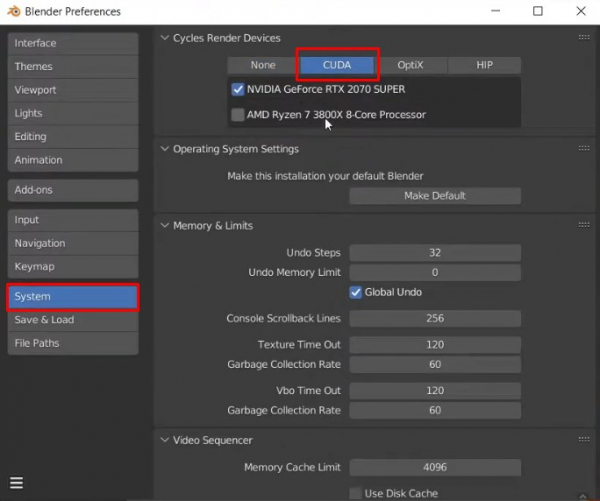This screenshot has height=501, width=600.
Task: Click Operating System Settings panel grip dots
Action: tap(584, 148)
